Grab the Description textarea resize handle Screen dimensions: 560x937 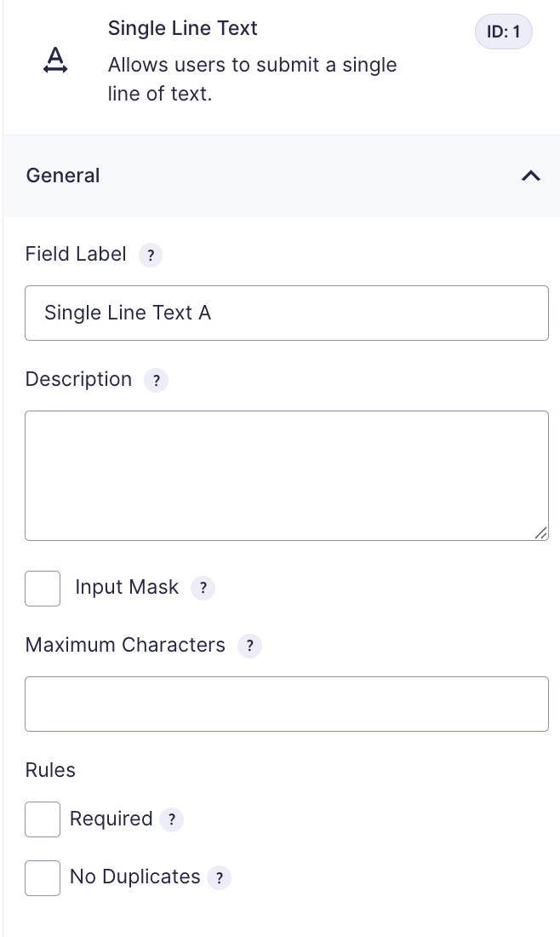click(541, 533)
